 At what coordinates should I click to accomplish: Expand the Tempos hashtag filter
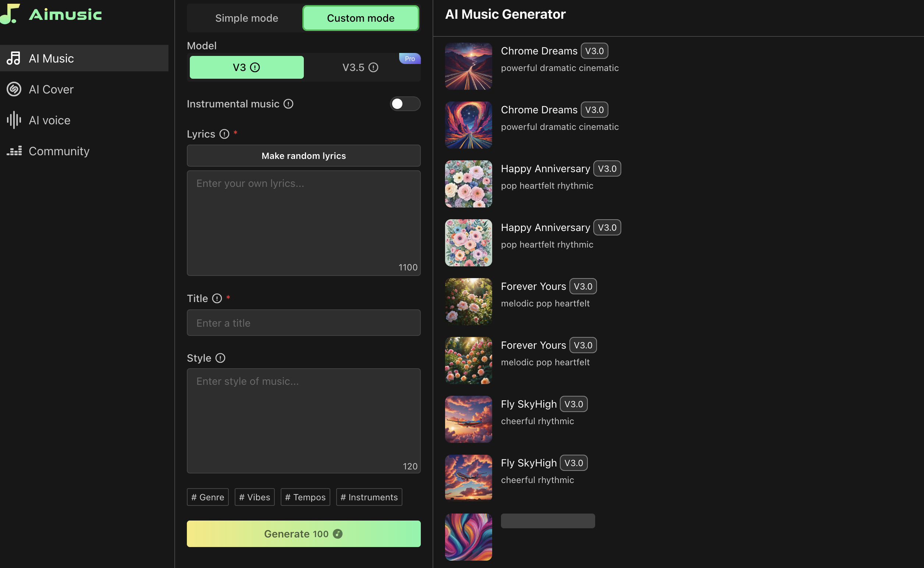pos(306,497)
